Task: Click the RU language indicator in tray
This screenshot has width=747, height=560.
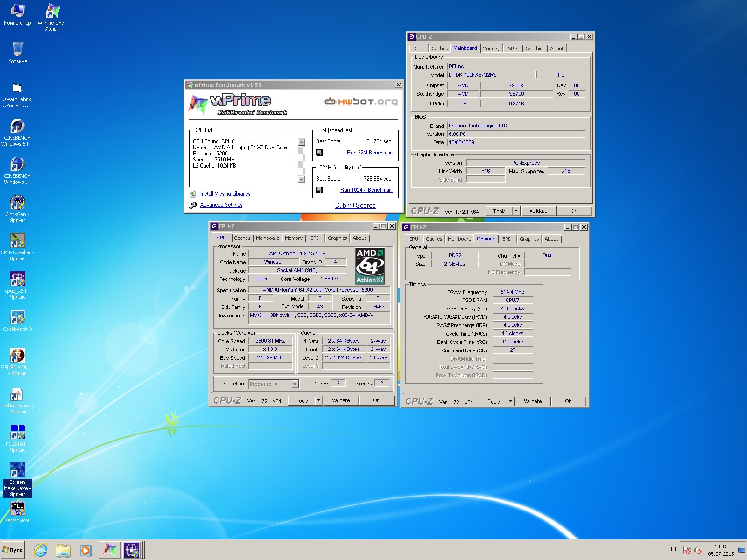Action: click(672, 549)
